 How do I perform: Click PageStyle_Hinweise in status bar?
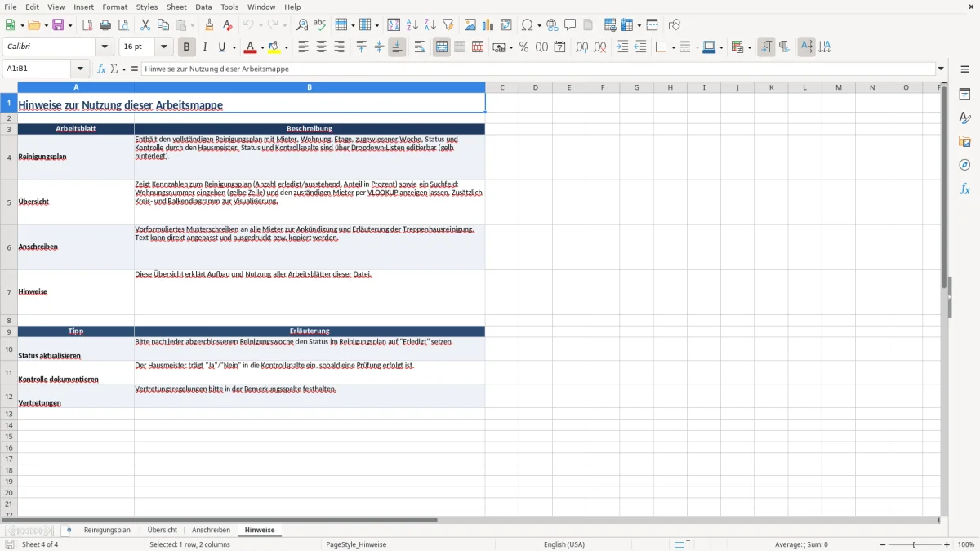(x=356, y=544)
